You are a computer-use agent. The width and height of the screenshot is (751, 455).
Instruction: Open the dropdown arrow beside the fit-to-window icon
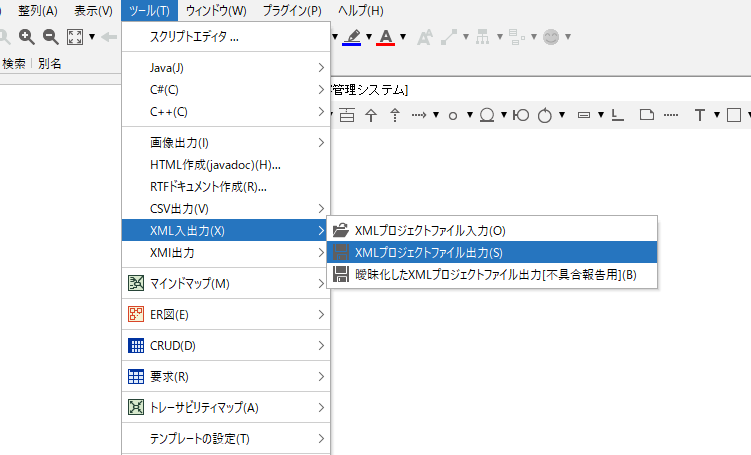click(x=92, y=37)
